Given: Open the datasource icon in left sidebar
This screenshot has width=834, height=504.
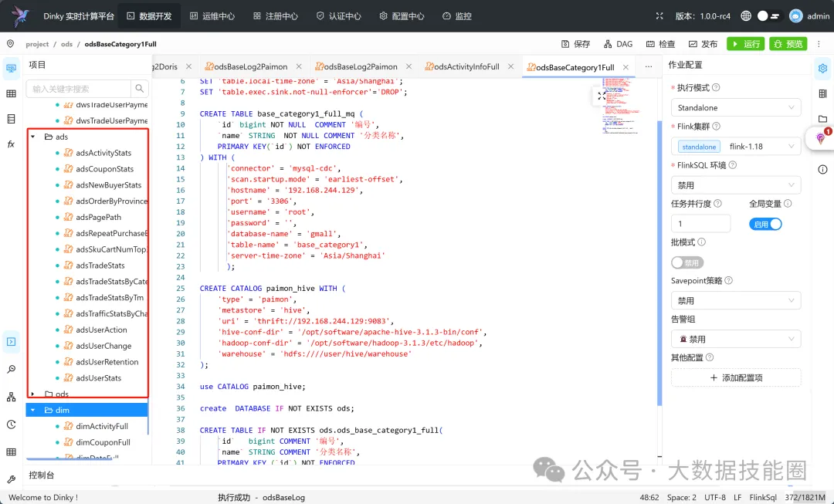Looking at the screenshot, I should click(11, 119).
